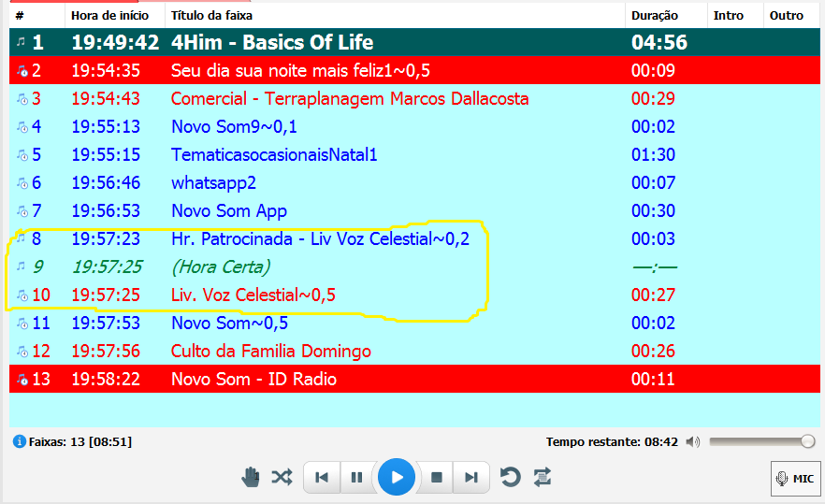
Task: Click the note icon of row 11
Action: pos(22,323)
